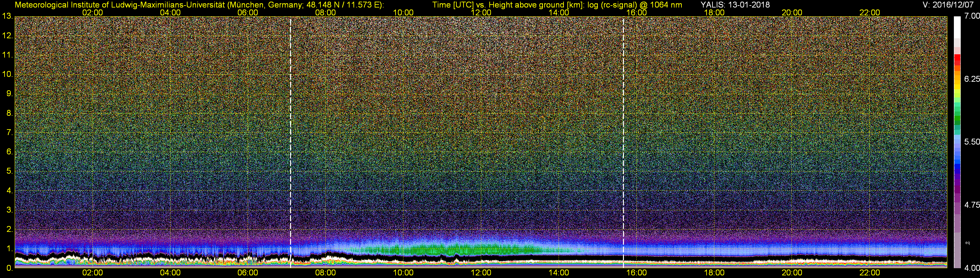Image resolution: width=980 pixels, height=278 pixels.
Task: Click the small eq label beside the color scale
Action: point(968,243)
